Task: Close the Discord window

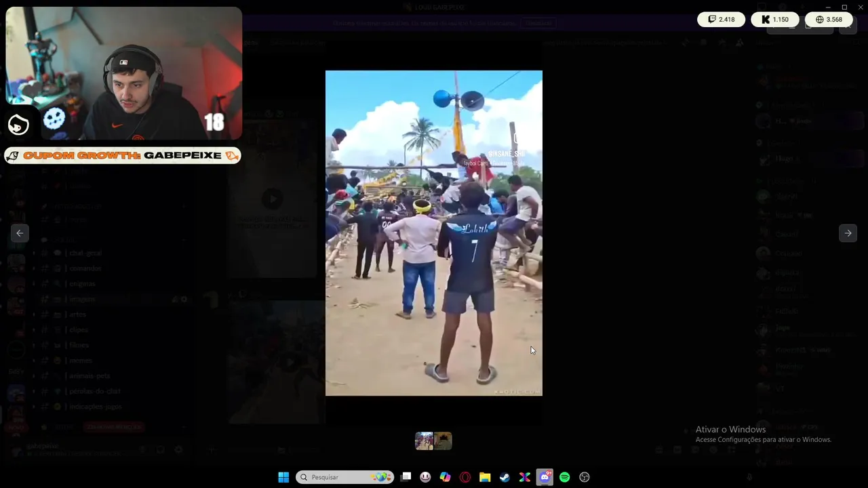Action: (860, 7)
